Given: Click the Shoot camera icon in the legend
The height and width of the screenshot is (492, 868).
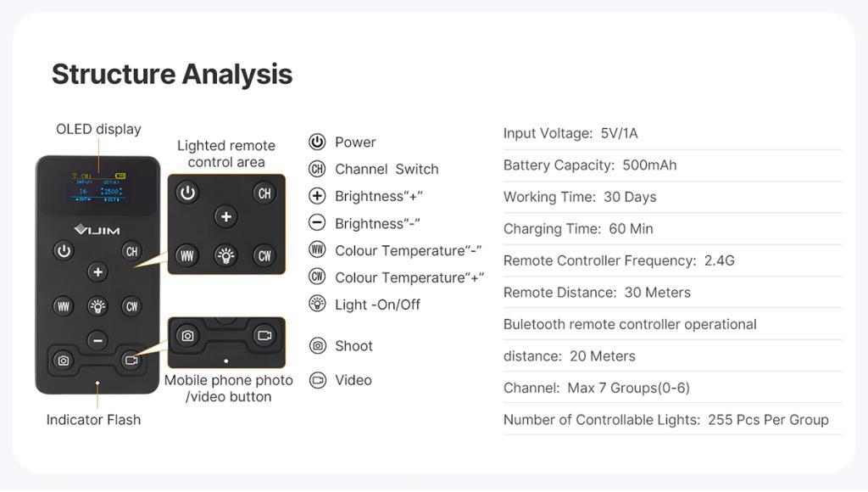Looking at the screenshot, I should click(x=317, y=345).
